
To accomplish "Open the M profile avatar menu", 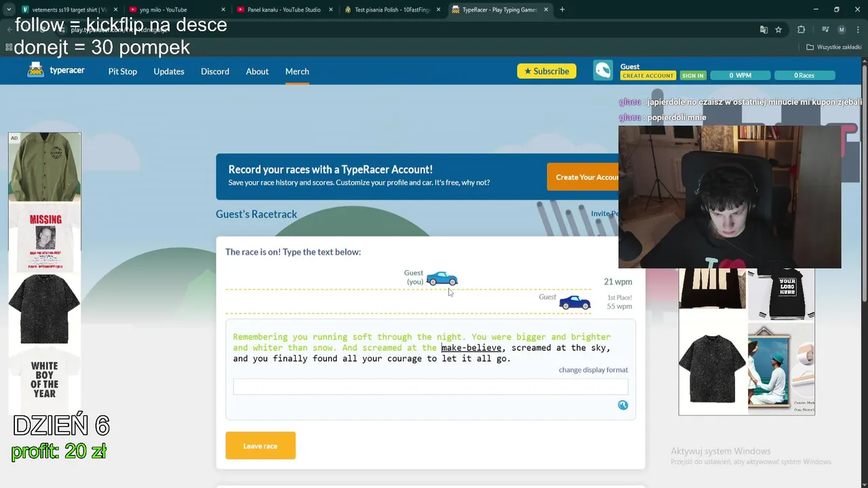I will tap(842, 30).
